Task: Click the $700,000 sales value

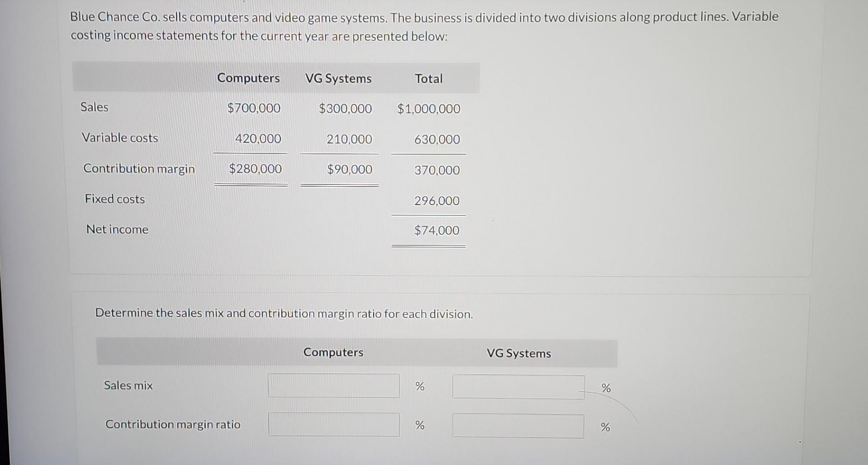Action: point(254,108)
